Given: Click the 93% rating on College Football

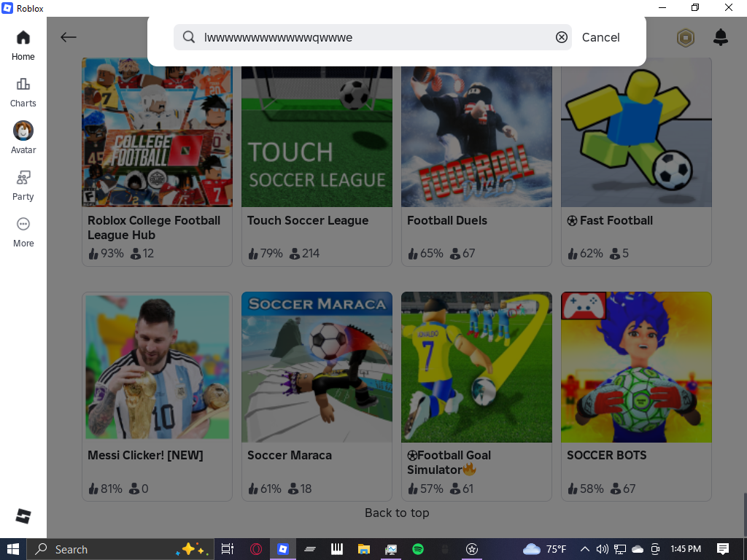Looking at the screenshot, I should (107, 253).
